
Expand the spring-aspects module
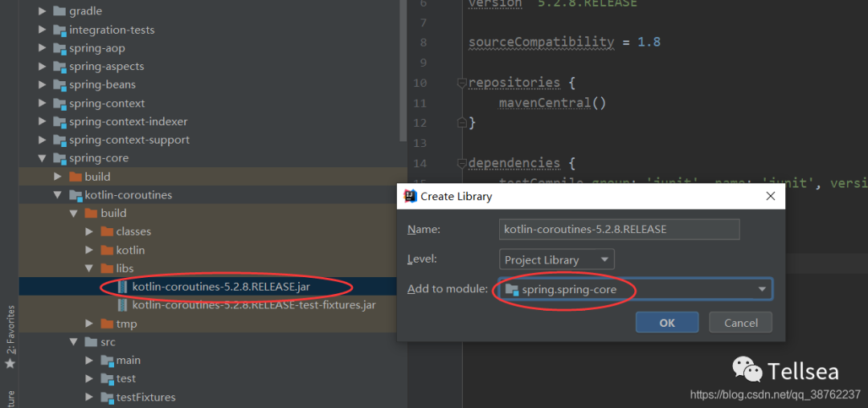[42, 67]
